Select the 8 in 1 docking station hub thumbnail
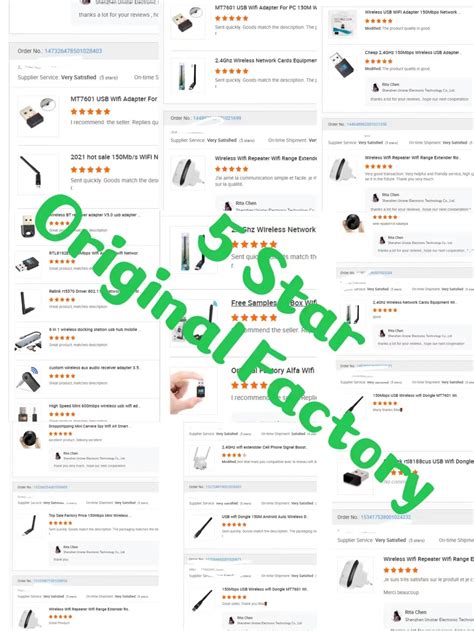The width and height of the screenshot is (474, 631). (28, 341)
